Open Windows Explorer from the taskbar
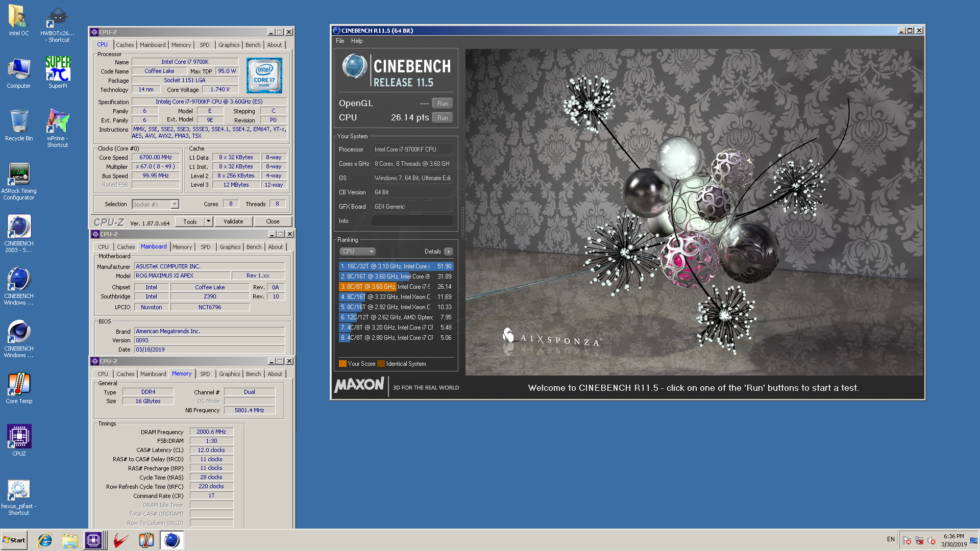Screen dimensions: 980x551 tap(70, 540)
